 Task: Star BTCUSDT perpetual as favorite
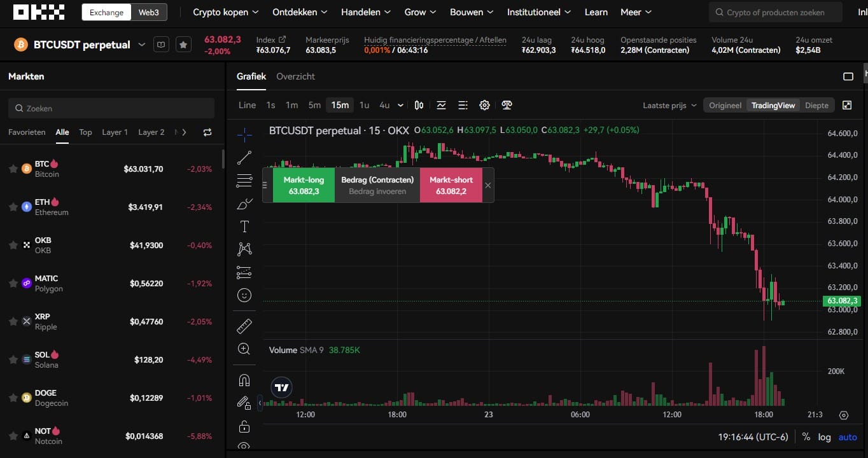tap(183, 44)
